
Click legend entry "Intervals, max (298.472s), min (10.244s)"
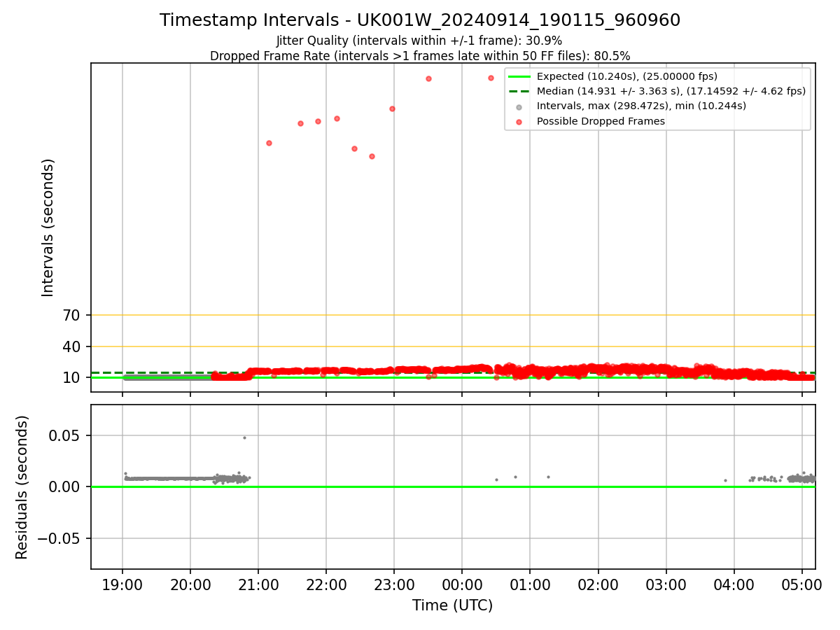[x=641, y=106]
